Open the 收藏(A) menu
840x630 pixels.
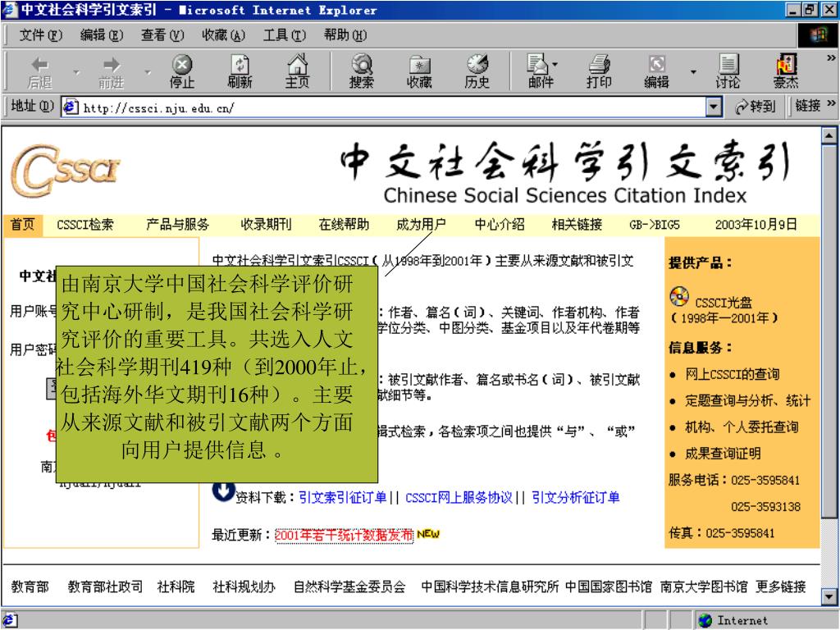click(223, 35)
